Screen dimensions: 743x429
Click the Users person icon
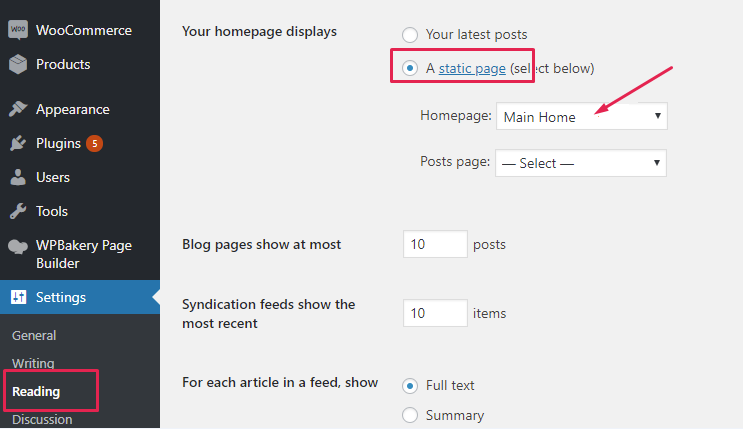(x=18, y=177)
